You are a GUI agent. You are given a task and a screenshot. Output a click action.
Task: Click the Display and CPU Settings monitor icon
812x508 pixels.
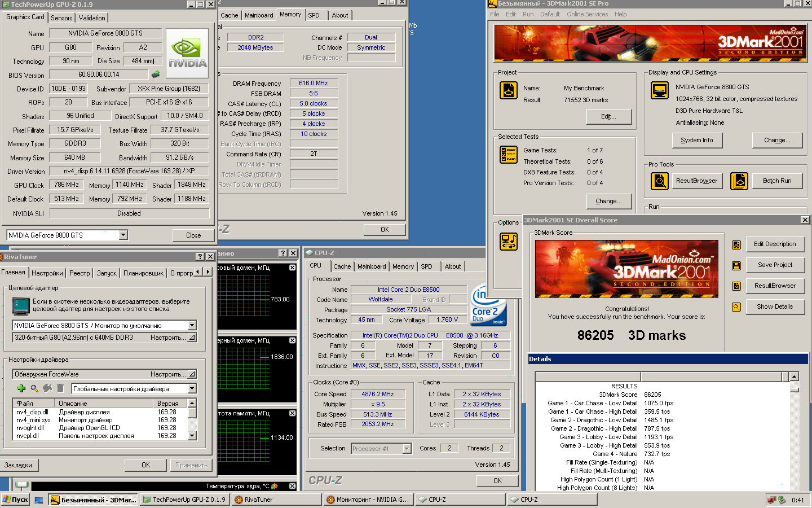659,90
